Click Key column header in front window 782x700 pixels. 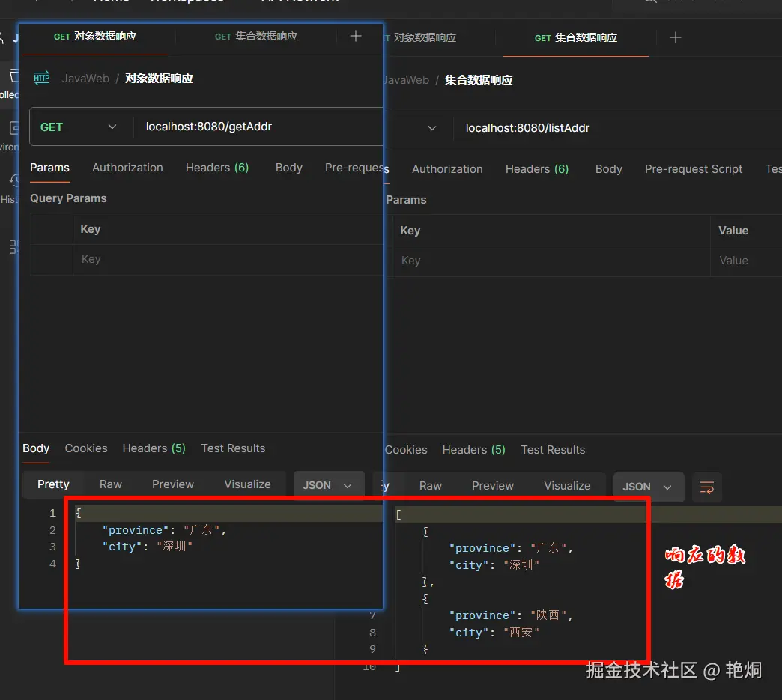(x=91, y=229)
